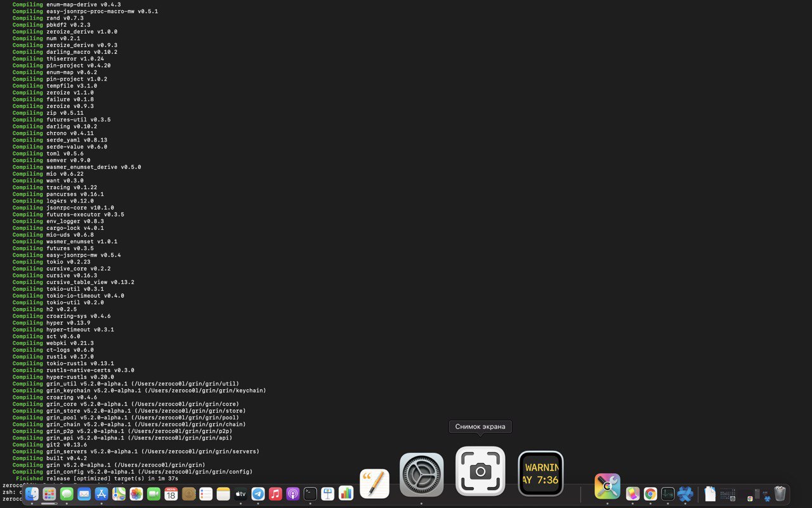Click 'Compiling rustls-native-certs v0.3.0' line
The image size is (812, 508).
(74, 370)
